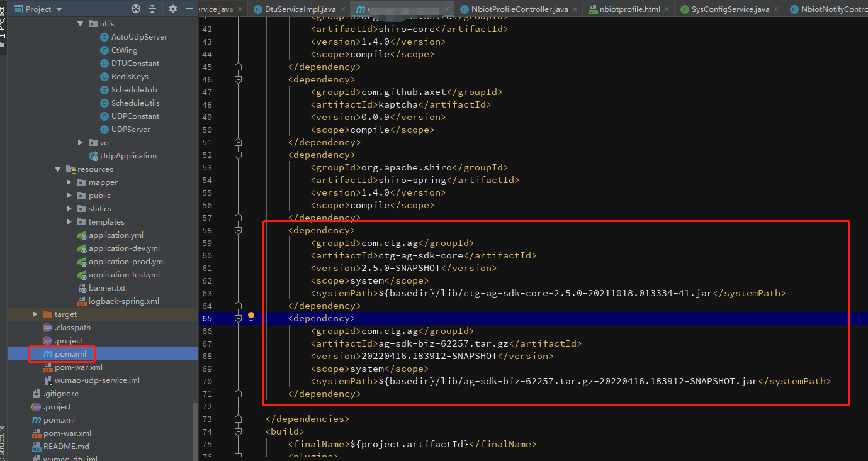The height and width of the screenshot is (461, 868).
Task: Open the Project panel gear settings
Action: coord(173,9)
